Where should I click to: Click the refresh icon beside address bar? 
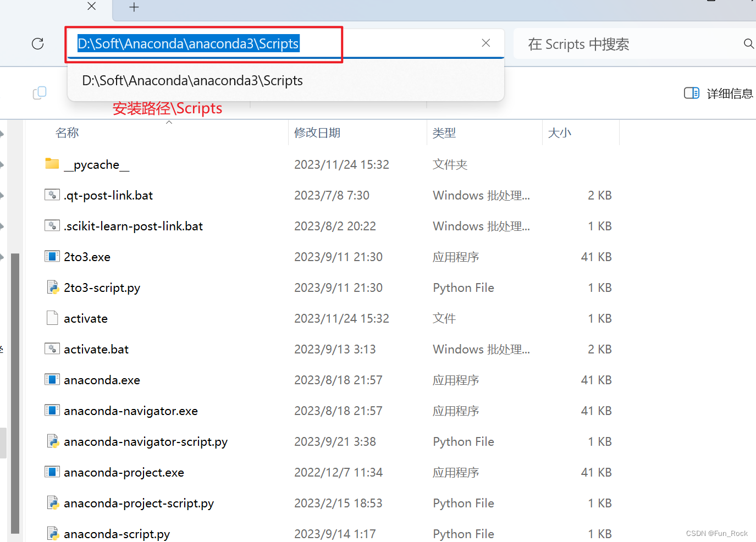click(37, 43)
